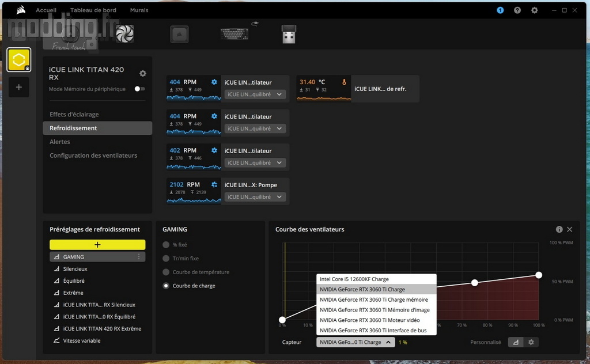This screenshot has width=590, height=364.
Task: Click the curve point near 75 % load
Action: [475, 282]
